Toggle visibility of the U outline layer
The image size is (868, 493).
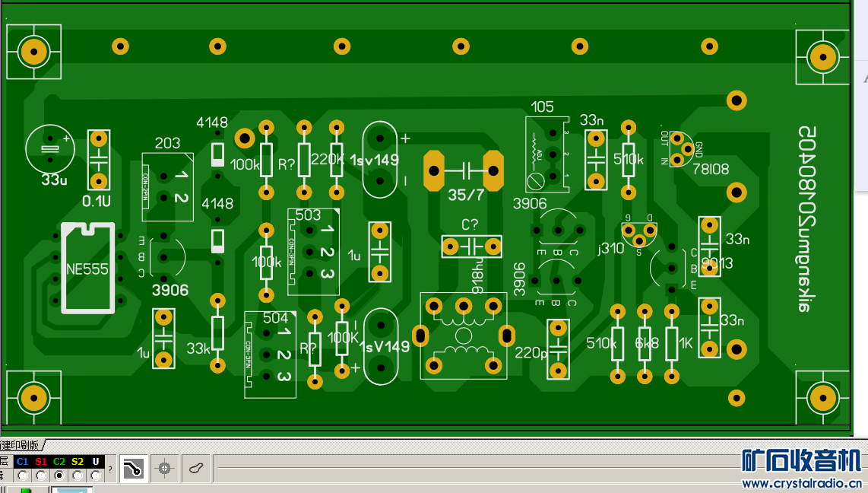(x=96, y=461)
